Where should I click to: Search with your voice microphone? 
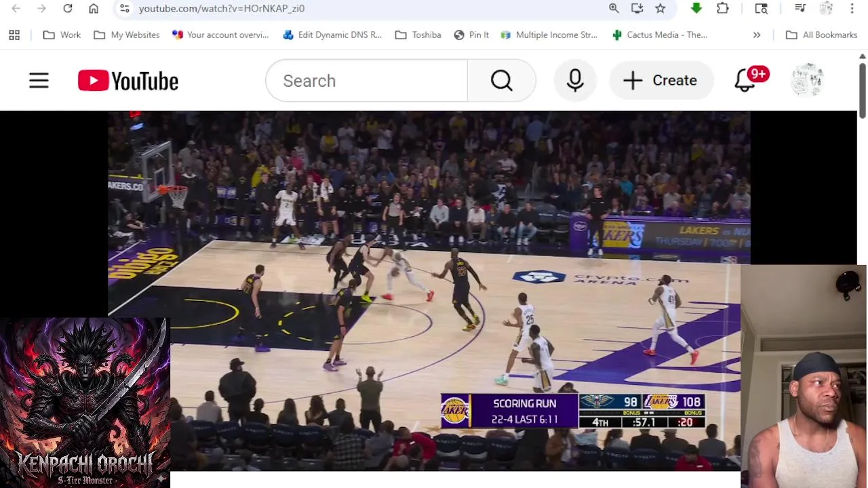point(575,81)
